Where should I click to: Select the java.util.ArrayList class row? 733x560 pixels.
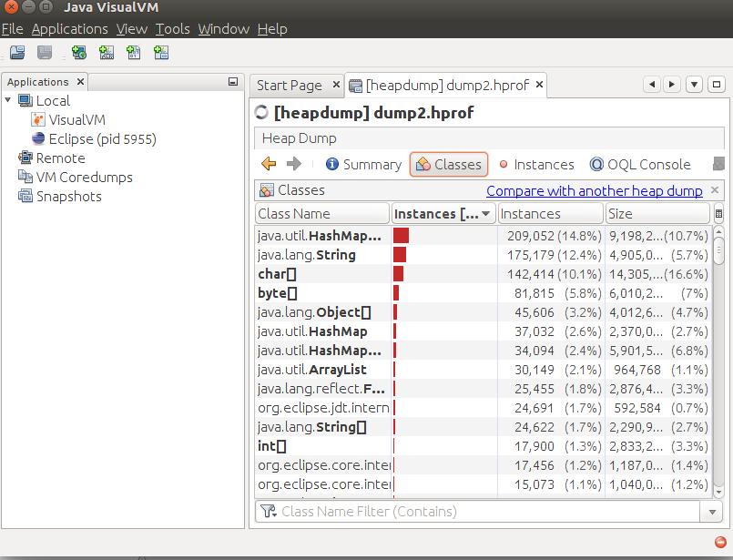[x=483, y=370]
